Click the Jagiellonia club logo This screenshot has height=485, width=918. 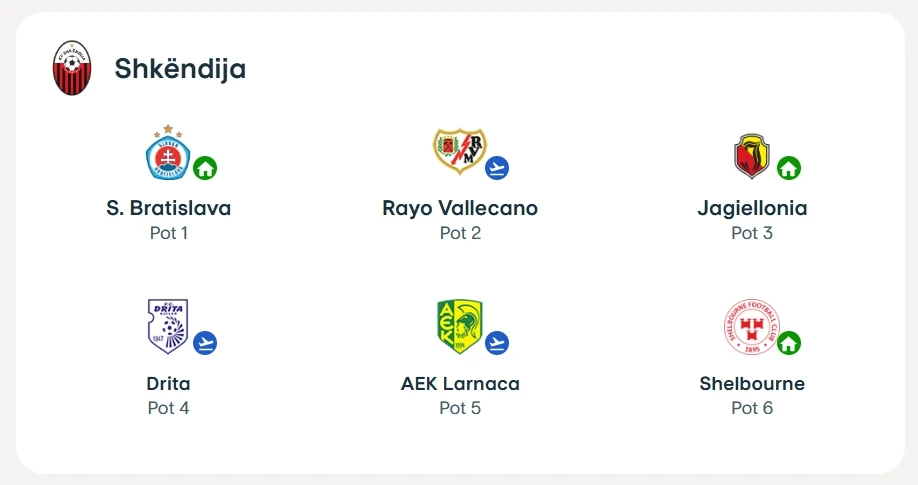pos(752,156)
